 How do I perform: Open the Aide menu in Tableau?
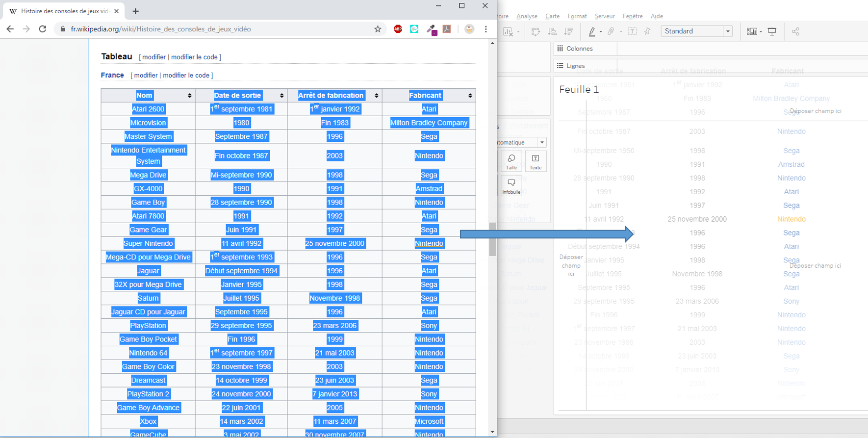(x=657, y=16)
